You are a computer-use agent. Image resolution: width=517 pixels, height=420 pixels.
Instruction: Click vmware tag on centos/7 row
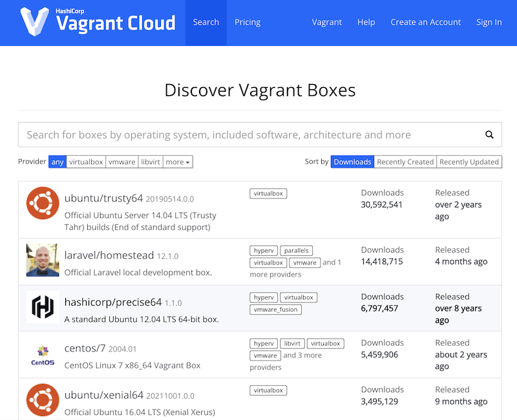coord(266,356)
